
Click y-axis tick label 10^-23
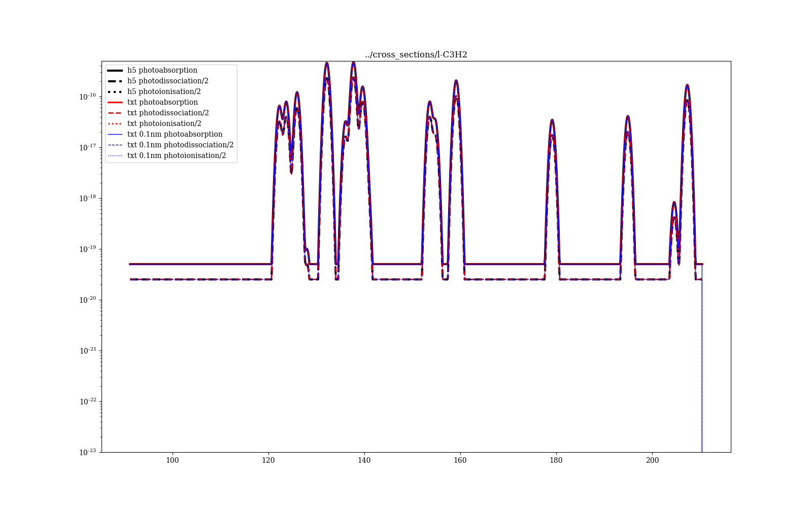[x=88, y=452]
